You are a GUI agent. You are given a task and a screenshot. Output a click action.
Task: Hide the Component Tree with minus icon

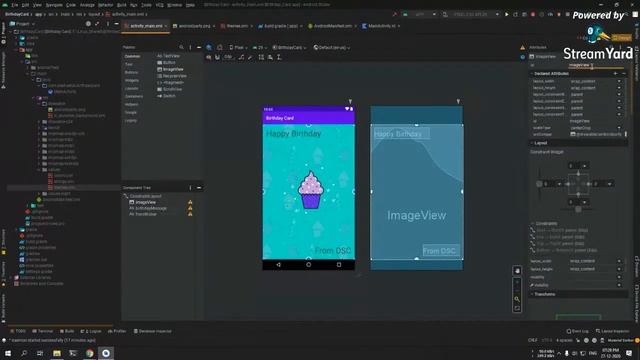pos(199,188)
